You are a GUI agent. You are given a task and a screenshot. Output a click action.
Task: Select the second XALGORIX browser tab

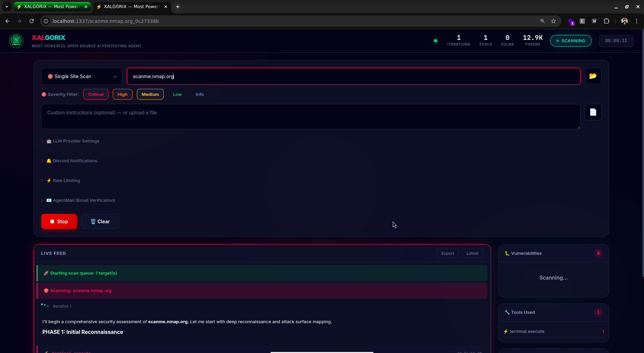(x=131, y=7)
